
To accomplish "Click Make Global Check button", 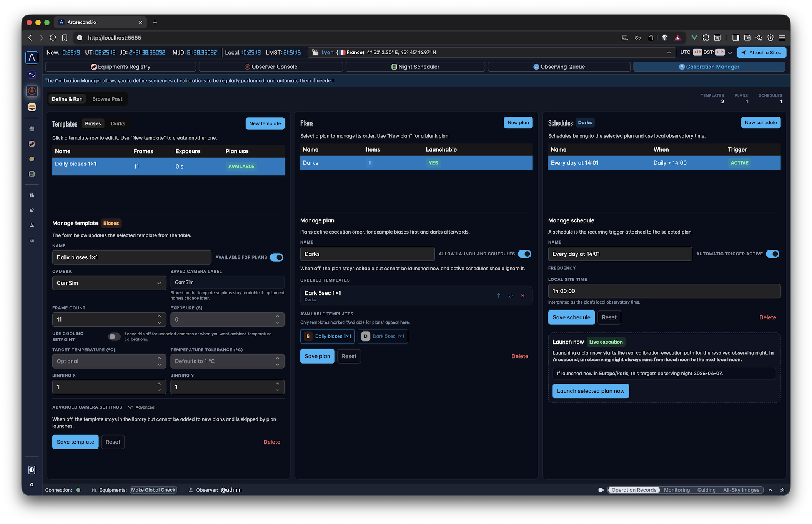I will click(153, 490).
